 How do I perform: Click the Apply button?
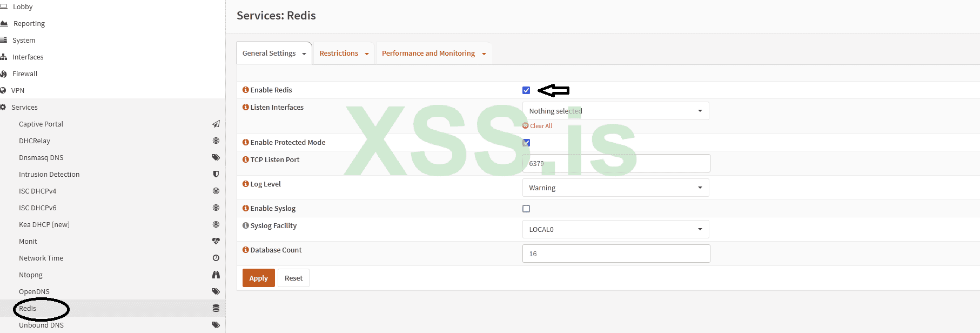(259, 278)
